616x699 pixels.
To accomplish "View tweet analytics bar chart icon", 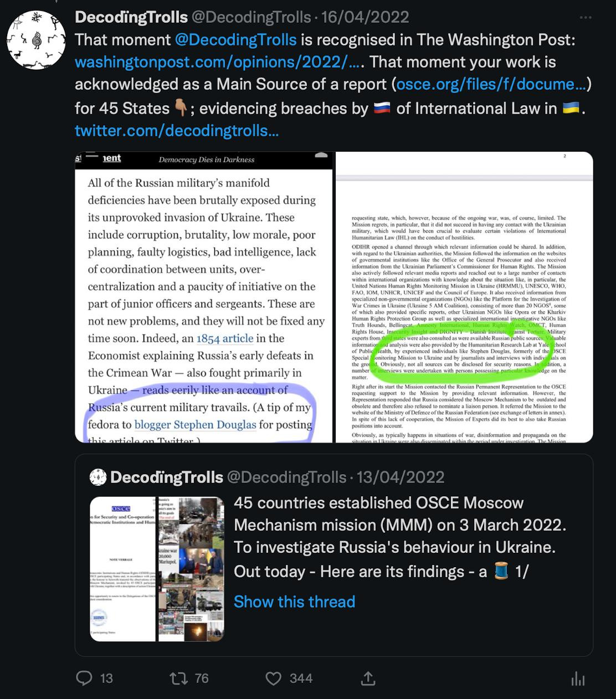I will coord(578,679).
